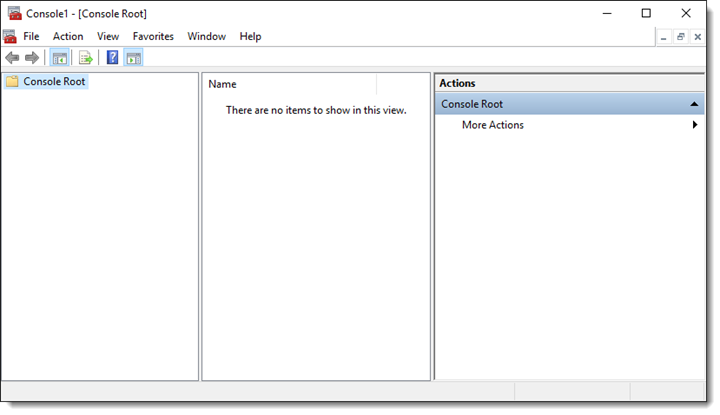
Task: Minimize the Console1 window
Action: pos(607,13)
